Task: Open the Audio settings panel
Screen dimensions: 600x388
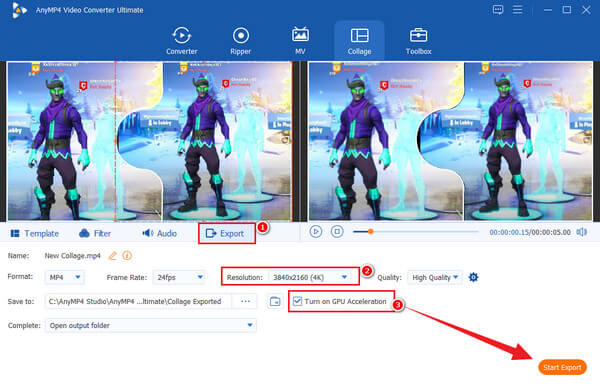Action: click(159, 233)
